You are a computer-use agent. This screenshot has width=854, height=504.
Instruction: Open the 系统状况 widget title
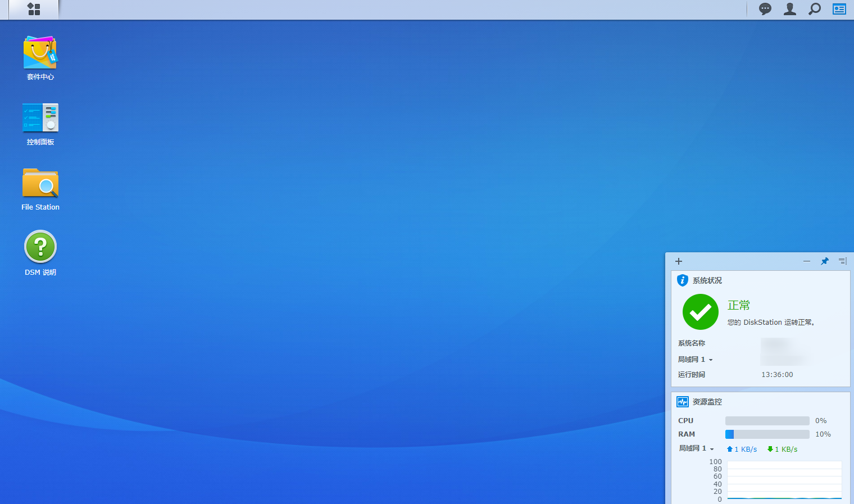(707, 280)
